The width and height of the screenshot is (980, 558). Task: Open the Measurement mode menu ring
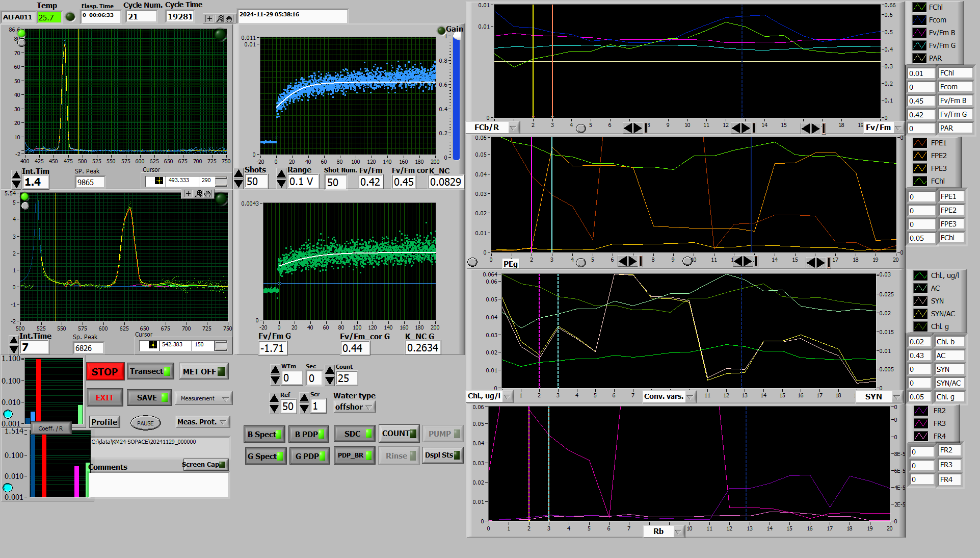(203, 398)
